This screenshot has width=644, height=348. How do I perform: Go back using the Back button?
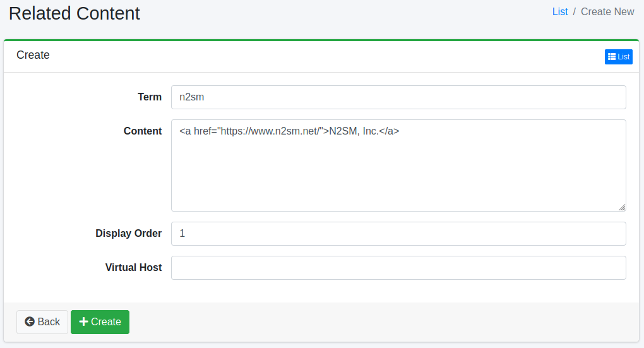click(x=42, y=322)
